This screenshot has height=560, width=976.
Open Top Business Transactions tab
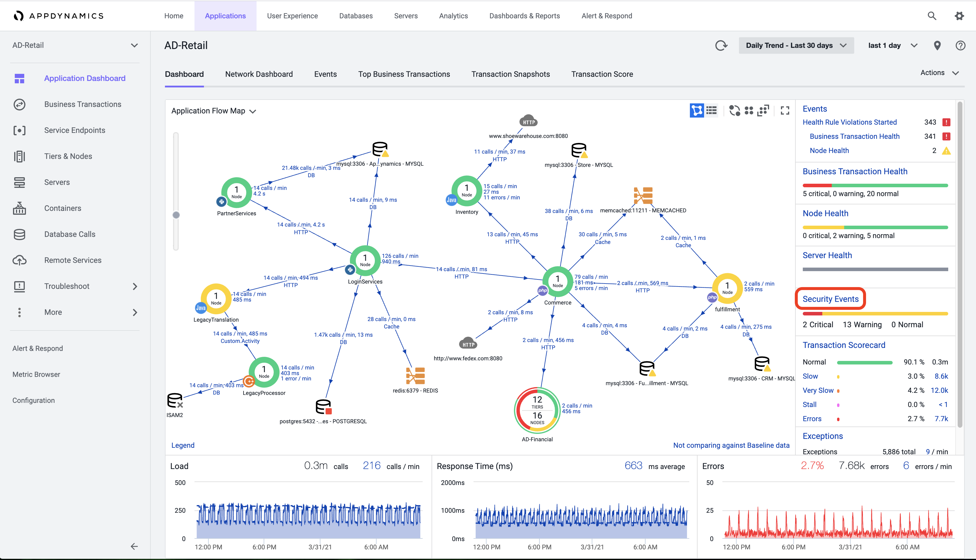coord(404,74)
